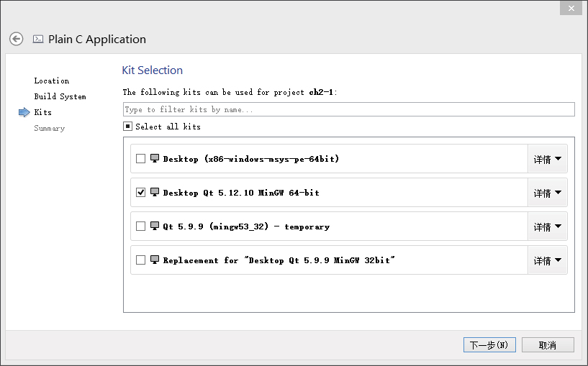Select the Build System wizard step
Viewport: 588px width, 366px height.
tap(60, 96)
